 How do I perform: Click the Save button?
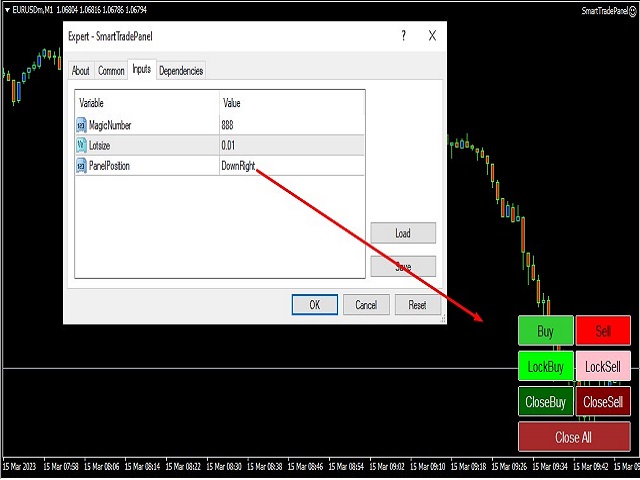(403, 267)
